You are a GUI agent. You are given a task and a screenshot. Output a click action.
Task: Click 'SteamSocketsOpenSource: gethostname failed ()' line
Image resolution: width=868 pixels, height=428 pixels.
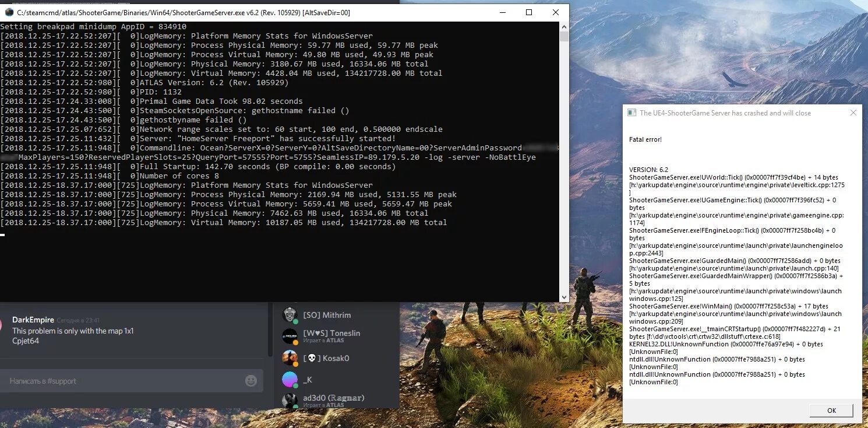click(x=175, y=111)
